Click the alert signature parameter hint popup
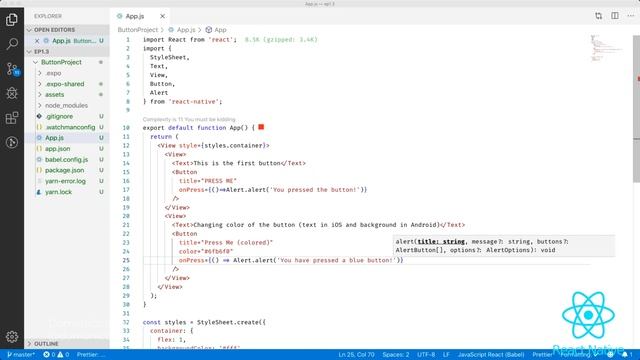The image size is (640, 360). point(504,246)
